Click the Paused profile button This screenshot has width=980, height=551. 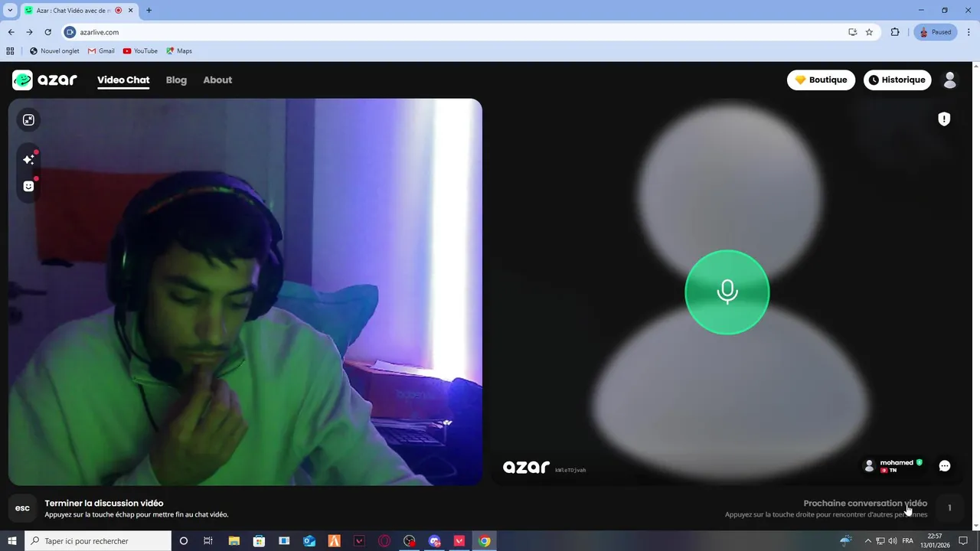point(935,32)
